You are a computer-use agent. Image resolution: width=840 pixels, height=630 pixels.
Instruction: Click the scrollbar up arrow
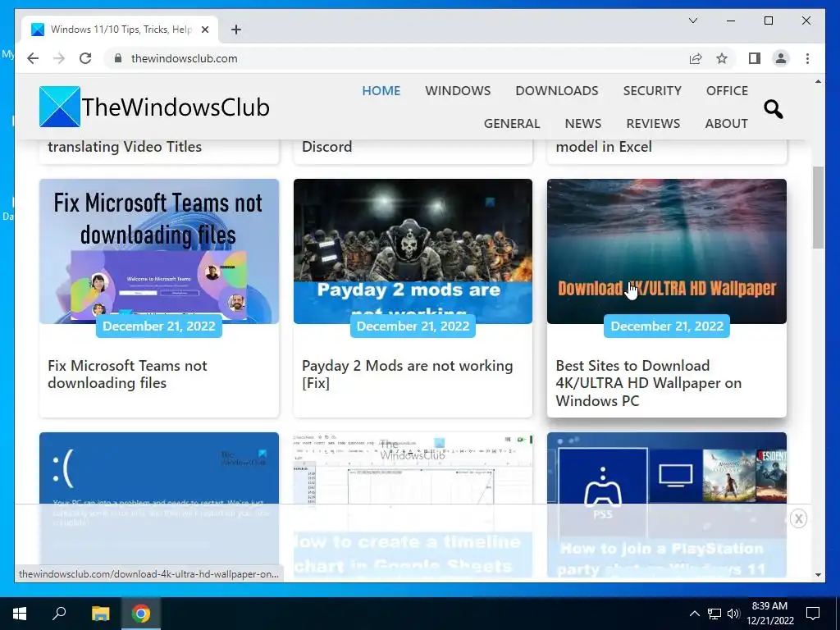(818, 81)
